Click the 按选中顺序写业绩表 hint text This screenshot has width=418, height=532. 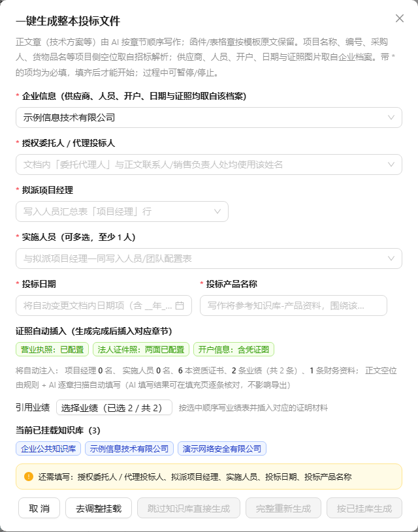pyautogui.click(x=253, y=408)
